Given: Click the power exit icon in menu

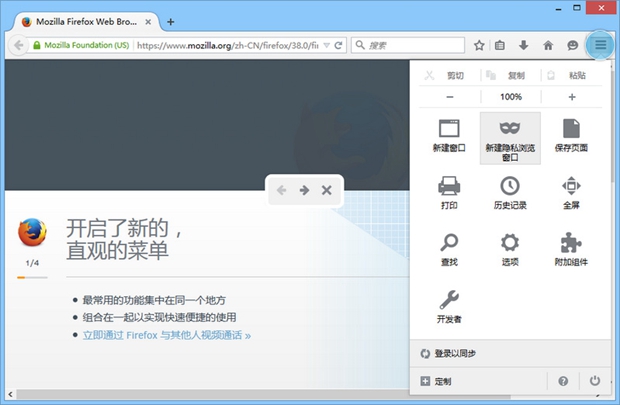Looking at the screenshot, I should [595, 381].
